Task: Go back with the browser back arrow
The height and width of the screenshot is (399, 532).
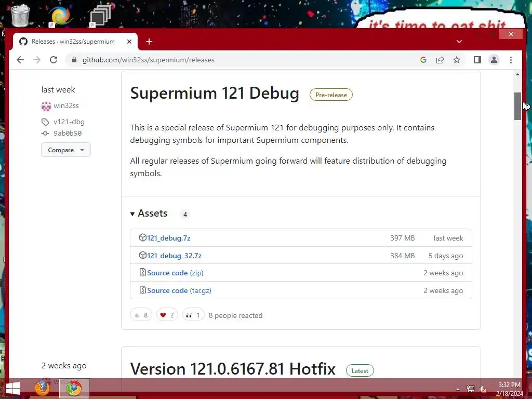Action: 20,60
